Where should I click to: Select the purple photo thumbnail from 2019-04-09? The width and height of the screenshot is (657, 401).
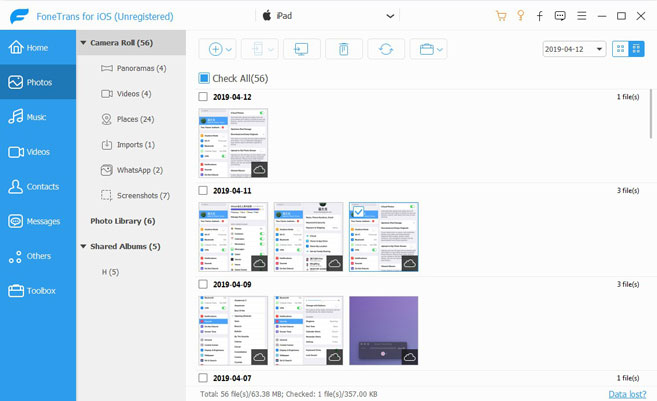coord(384,330)
